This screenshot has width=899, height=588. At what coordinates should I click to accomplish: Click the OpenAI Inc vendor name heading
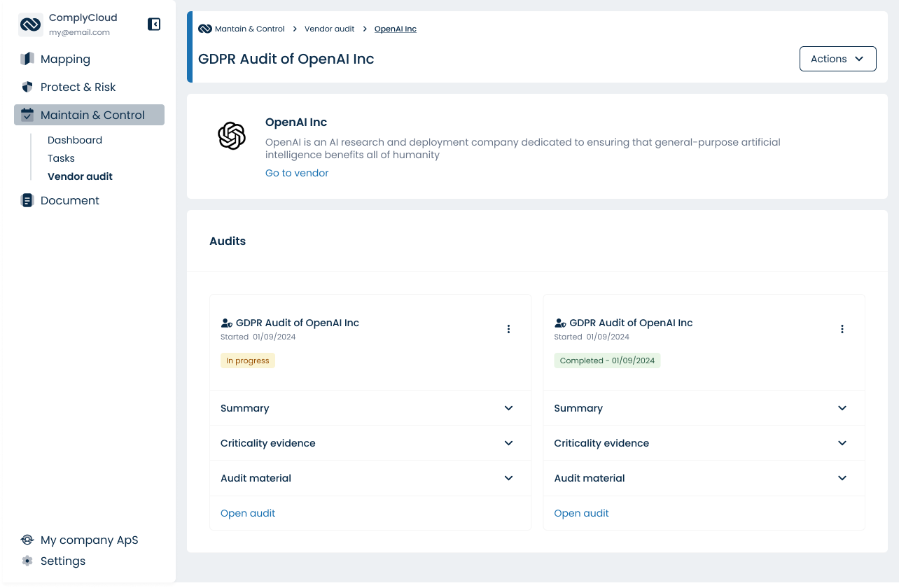pos(296,122)
